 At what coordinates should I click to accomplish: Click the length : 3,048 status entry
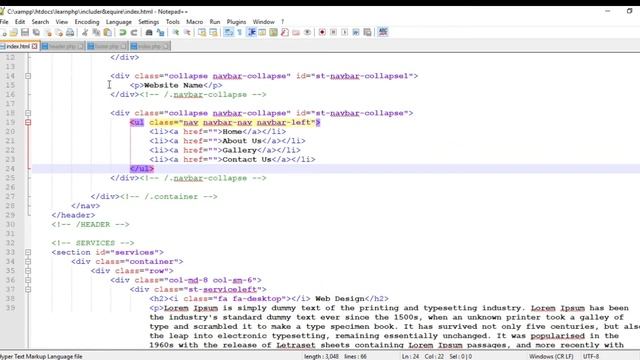click(321, 356)
